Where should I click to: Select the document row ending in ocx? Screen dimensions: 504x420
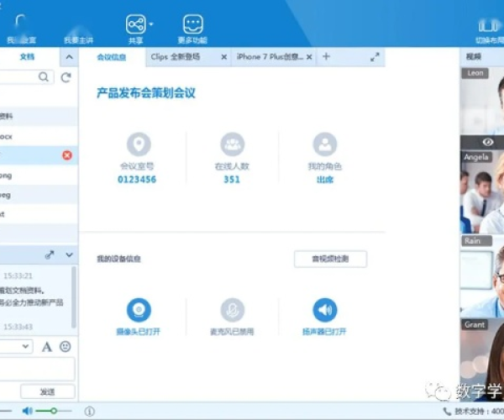(x=39, y=136)
